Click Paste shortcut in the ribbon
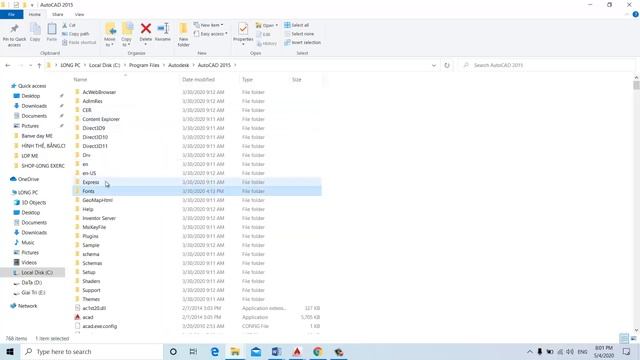Viewport: 640px width, 360px height. [79, 42]
